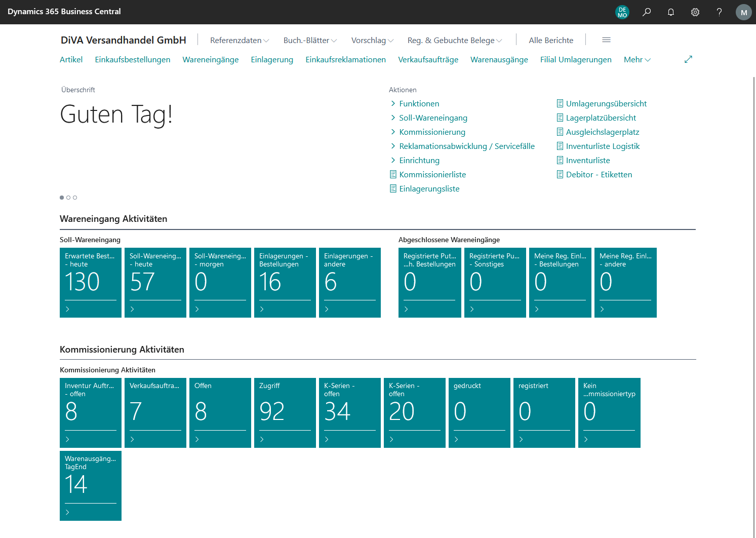Open Meine Reg. Einl... andere tile
The width and height of the screenshot is (756, 538).
(625, 283)
